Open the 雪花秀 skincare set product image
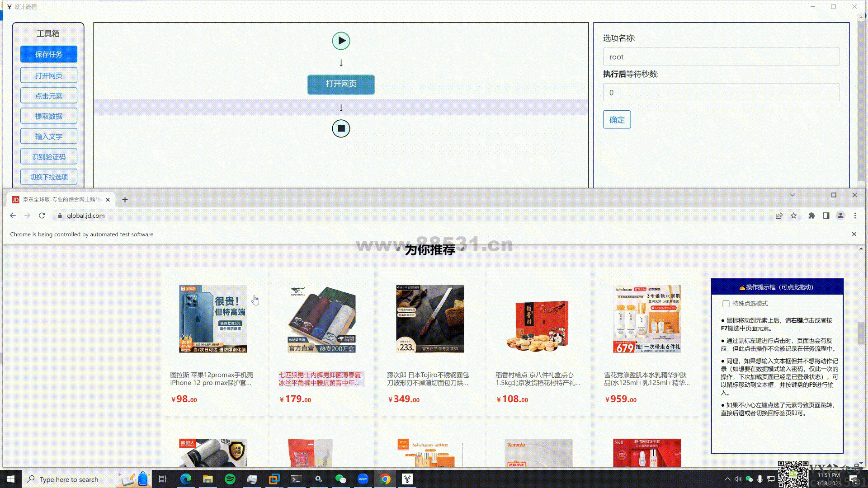 pyautogui.click(x=647, y=319)
